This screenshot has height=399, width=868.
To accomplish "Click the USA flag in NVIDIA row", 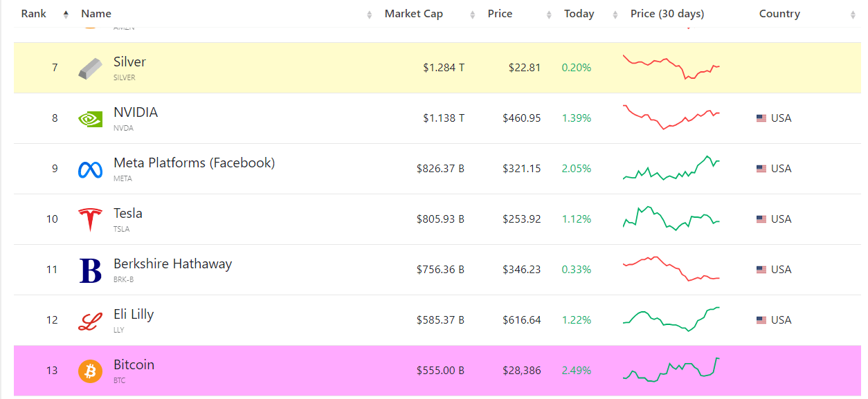I will coord(761,118).
